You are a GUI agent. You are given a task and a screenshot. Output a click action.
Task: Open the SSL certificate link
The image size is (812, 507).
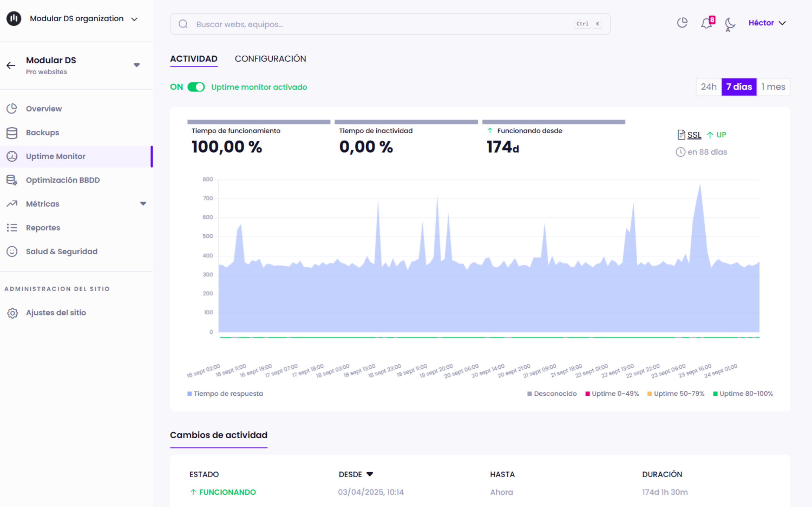coord(694,135)
